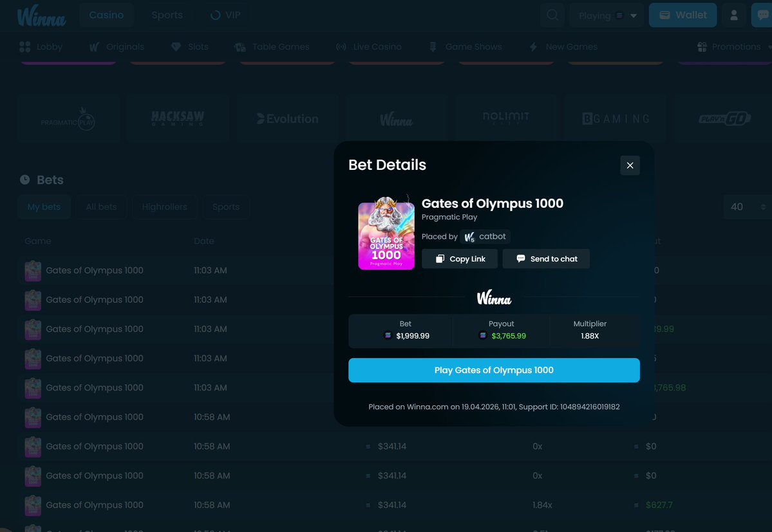Select Play'n GO provider card
The image size is (772, 532).
[724, 118]
